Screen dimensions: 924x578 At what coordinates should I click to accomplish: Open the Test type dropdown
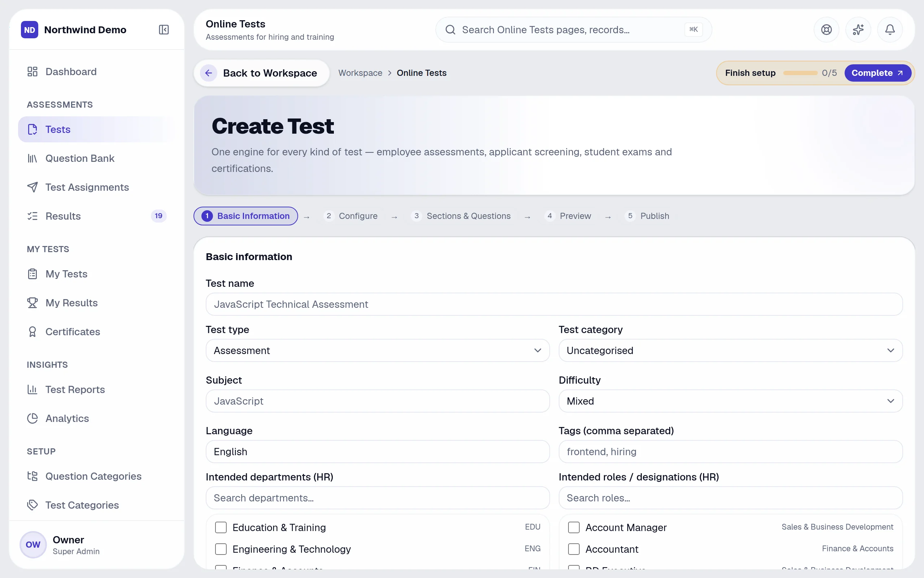coord(378,350)
